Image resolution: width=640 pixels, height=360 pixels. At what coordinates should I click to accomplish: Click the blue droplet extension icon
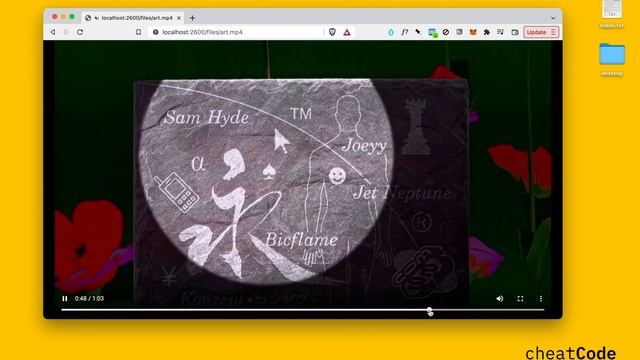pyautogui.click(x=391, y=32)
